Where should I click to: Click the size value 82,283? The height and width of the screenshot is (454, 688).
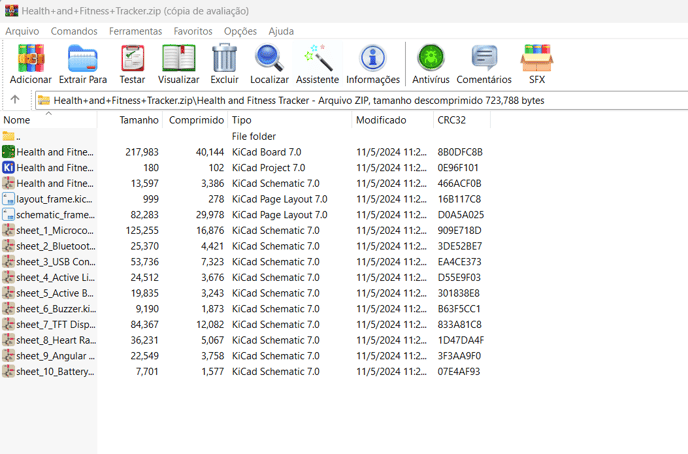click(144, 215)
